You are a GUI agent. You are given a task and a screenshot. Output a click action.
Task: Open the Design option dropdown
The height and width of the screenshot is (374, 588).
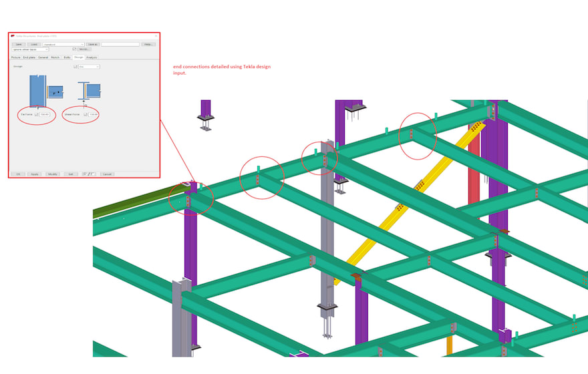coord(89,67)
